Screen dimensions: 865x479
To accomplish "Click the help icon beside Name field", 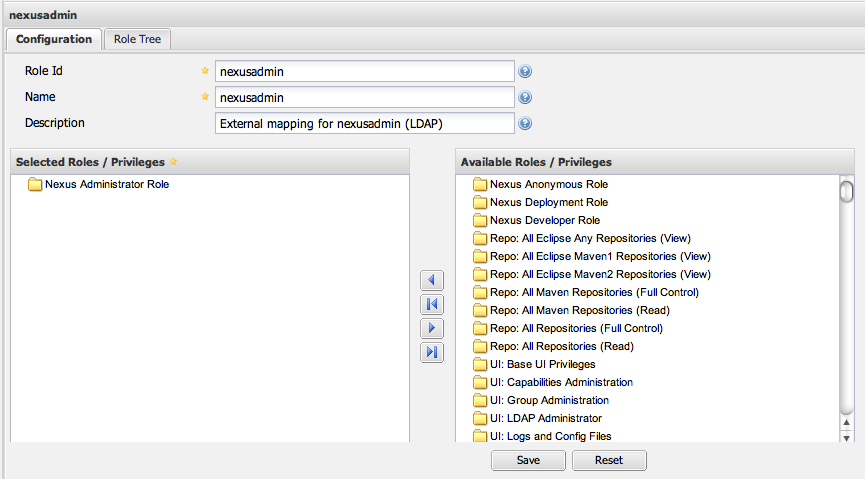I will pyautogui.click(x=525, y=98).
